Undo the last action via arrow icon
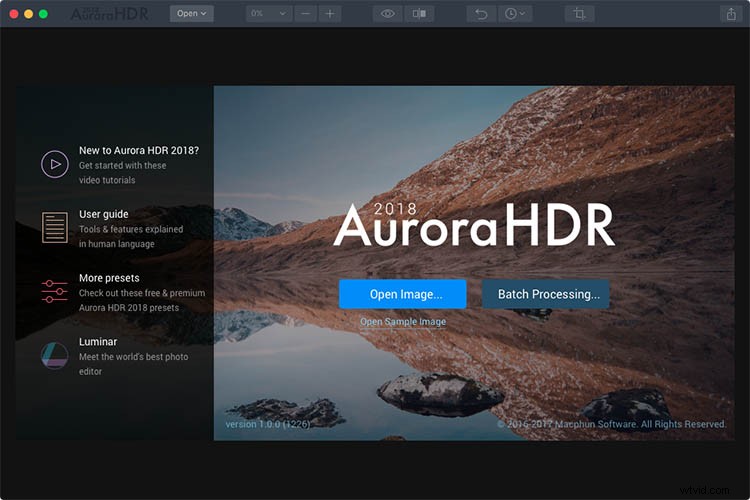The width and height of the screenshot is (750, 500). 481,14
